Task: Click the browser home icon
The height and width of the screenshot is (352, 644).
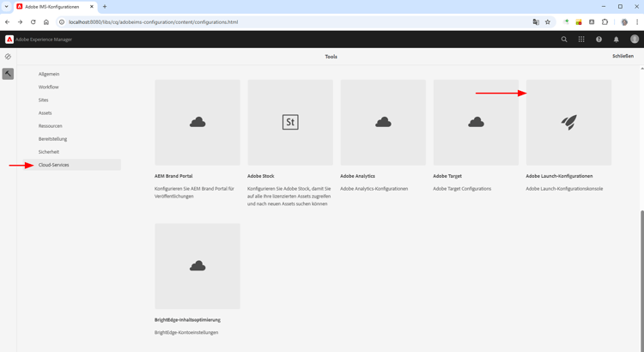Action: tap(46, 22)
